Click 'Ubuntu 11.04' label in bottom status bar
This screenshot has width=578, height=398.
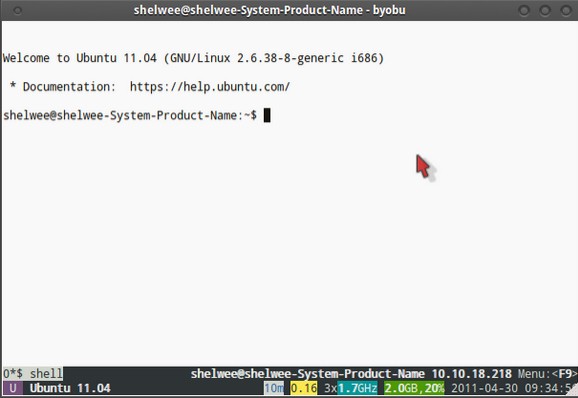click(70, 388)
